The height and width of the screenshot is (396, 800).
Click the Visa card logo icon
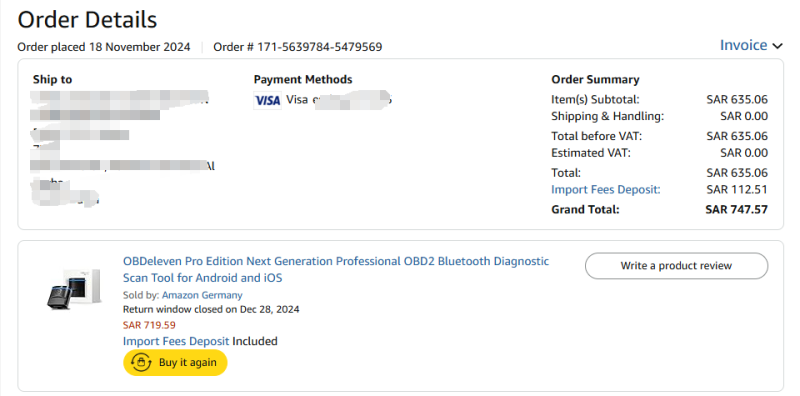[x=267, y=101]
